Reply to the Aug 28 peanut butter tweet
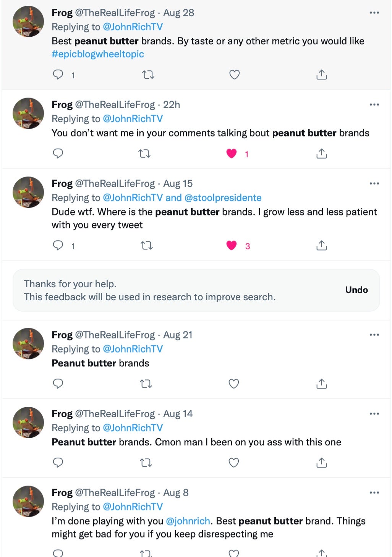This screenshot has height=557, width=392. pyautogui.click(x=58, y=74)
